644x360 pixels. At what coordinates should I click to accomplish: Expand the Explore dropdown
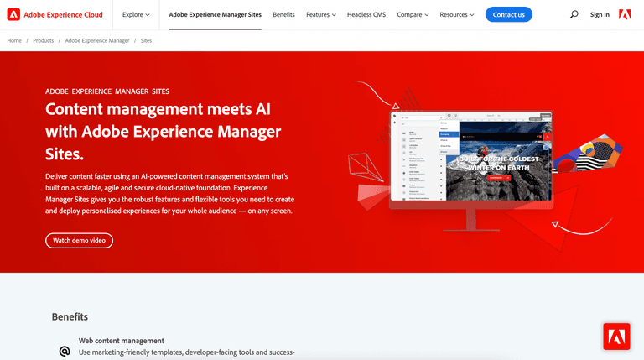tap(136, 14)
